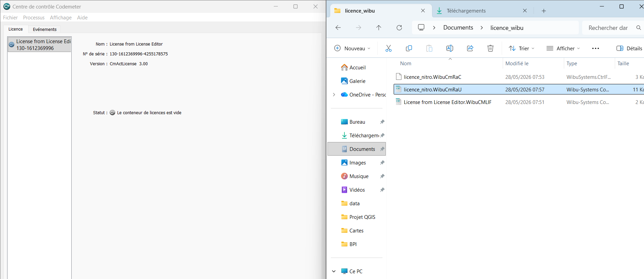Screen dimensions: 644x279
Task: Click the search magnifier icon in Explorer
Action: coord(639,28)
